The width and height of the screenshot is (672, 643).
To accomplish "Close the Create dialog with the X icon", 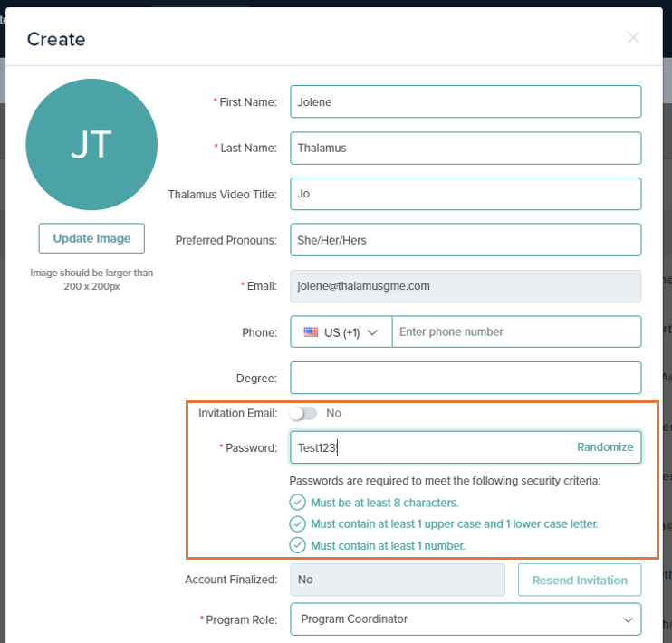I will 633,38.
